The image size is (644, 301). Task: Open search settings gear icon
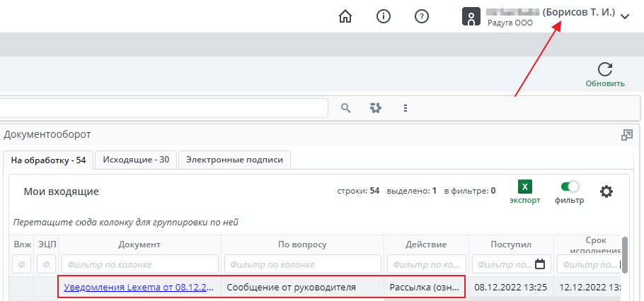coord(375,108)
